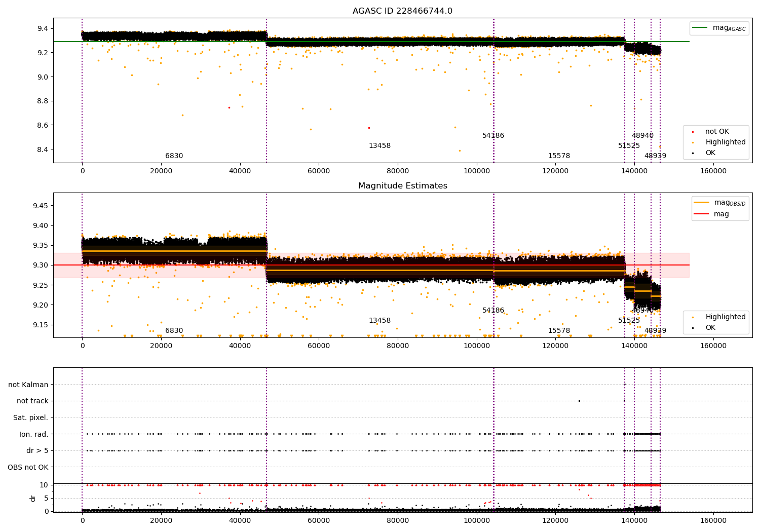Click the 9.25 y-axis tick label
This screenshot has height=532, width=760.
point(41,285)
